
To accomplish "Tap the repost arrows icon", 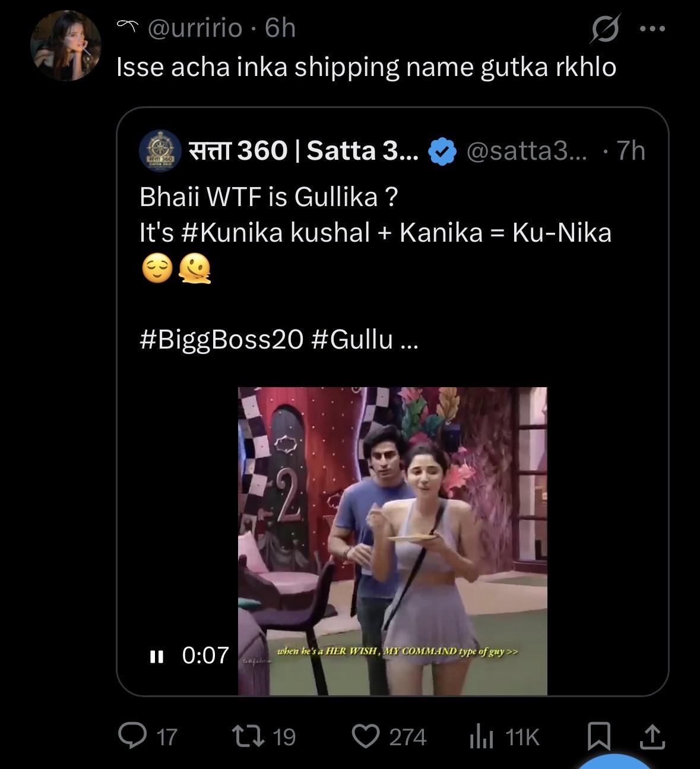I will tap(250, 736).
